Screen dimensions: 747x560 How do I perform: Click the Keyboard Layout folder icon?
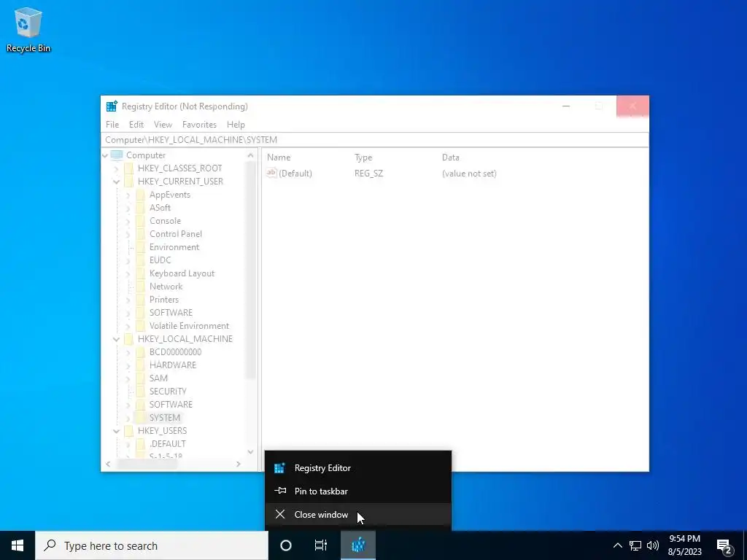(x=140, y=273)
